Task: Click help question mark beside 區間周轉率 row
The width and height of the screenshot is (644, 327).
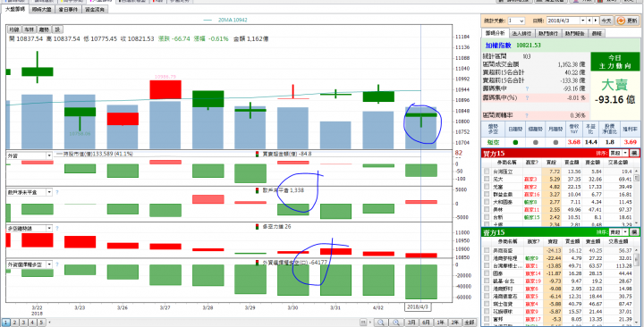Action: click(527, 116)
